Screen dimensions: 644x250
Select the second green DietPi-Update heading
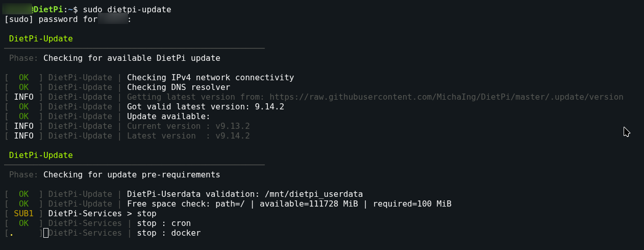[41, 155]
